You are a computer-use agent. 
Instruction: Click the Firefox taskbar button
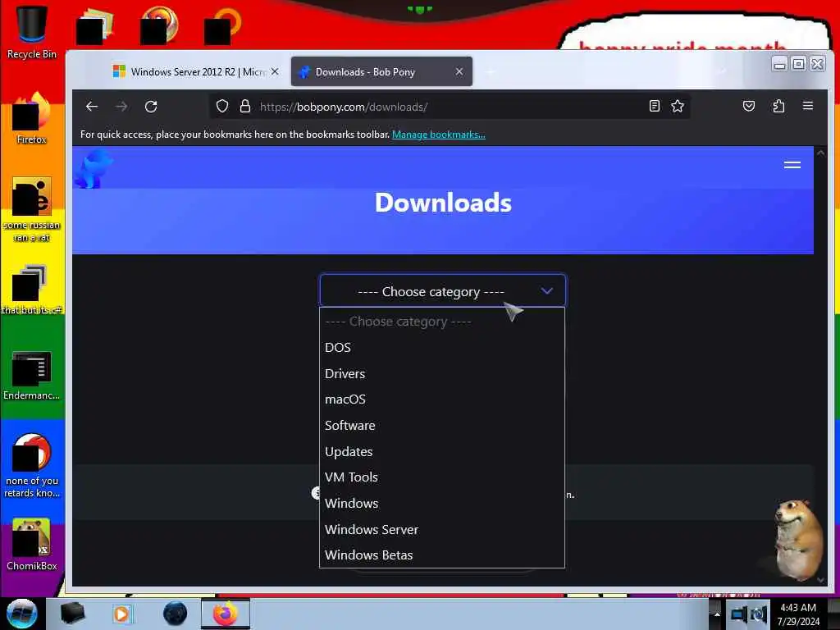tap(225, 614)
